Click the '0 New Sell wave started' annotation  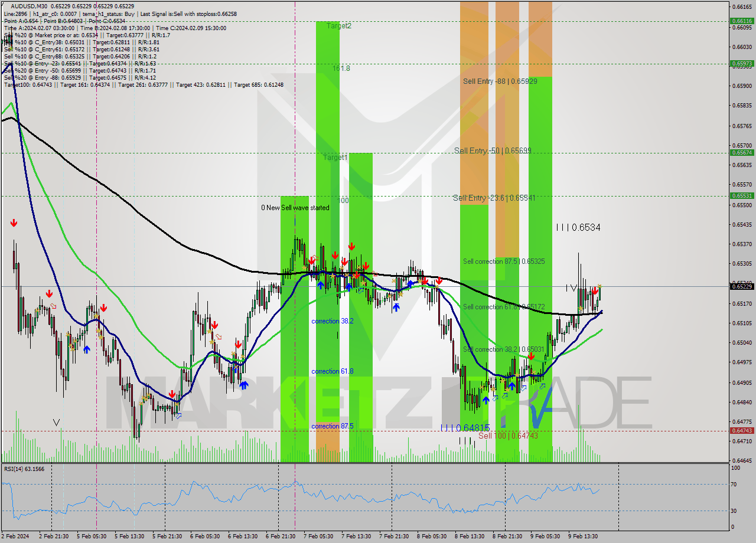(295, 208)
